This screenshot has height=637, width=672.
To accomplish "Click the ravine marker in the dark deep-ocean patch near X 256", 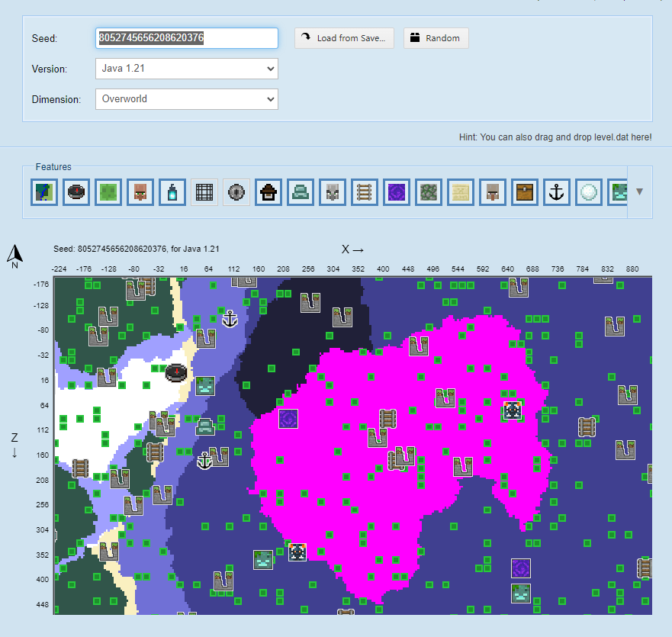I will pos(310,303).
